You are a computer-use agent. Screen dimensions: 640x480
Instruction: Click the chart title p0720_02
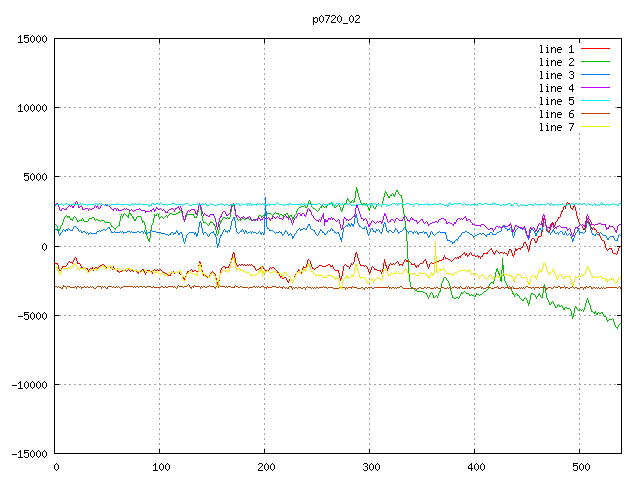(x=337, y=19)
